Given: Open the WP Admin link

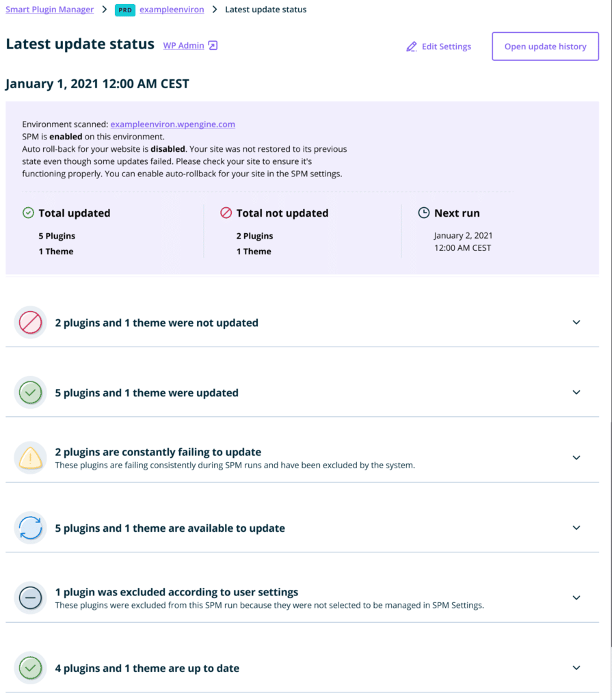Looking at the screenshot, I should 183,46.
